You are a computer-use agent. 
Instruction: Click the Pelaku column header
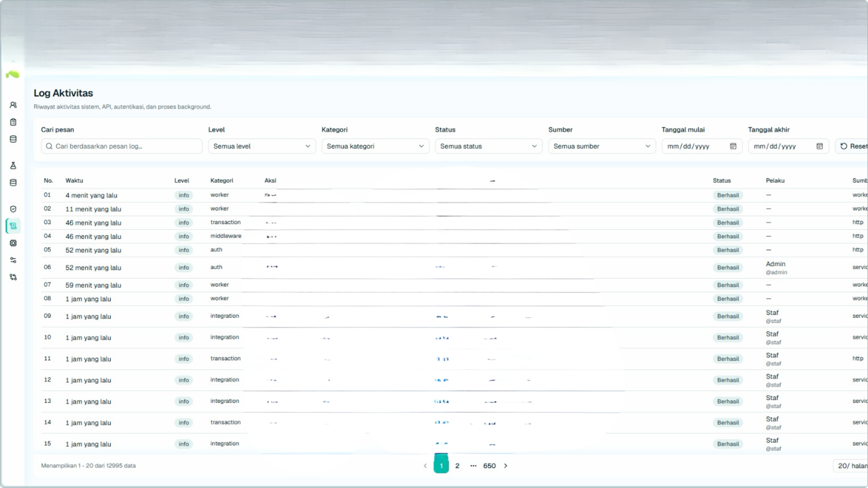pos(775,181)
